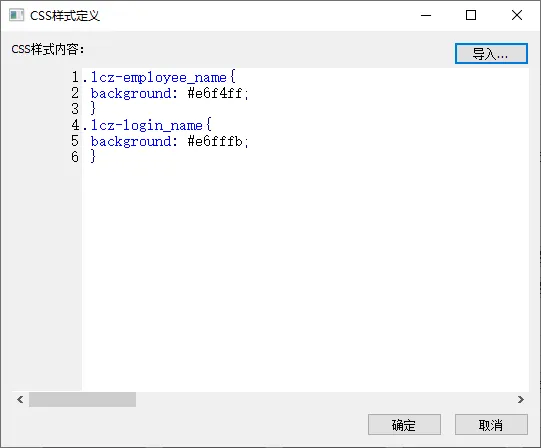Close the CSS样式定义 dialog

(x=517, y=15)
